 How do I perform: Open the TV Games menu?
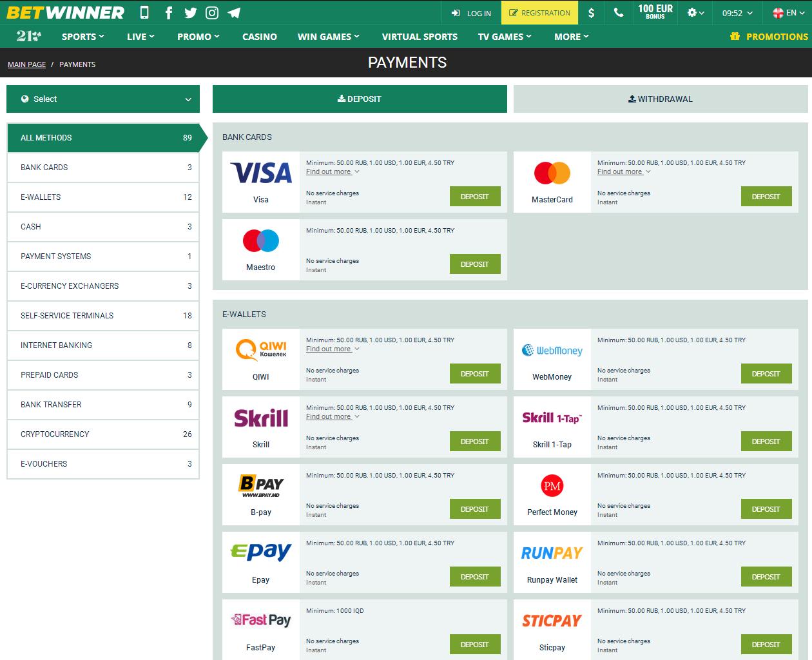[x=505, y=37]
